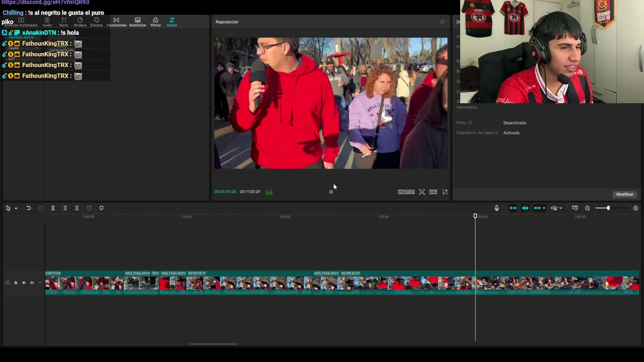Click the timeline horizontal scrollbar
Image resolution: width=644 pixels, height=362 pixels.
coord(213,344)
